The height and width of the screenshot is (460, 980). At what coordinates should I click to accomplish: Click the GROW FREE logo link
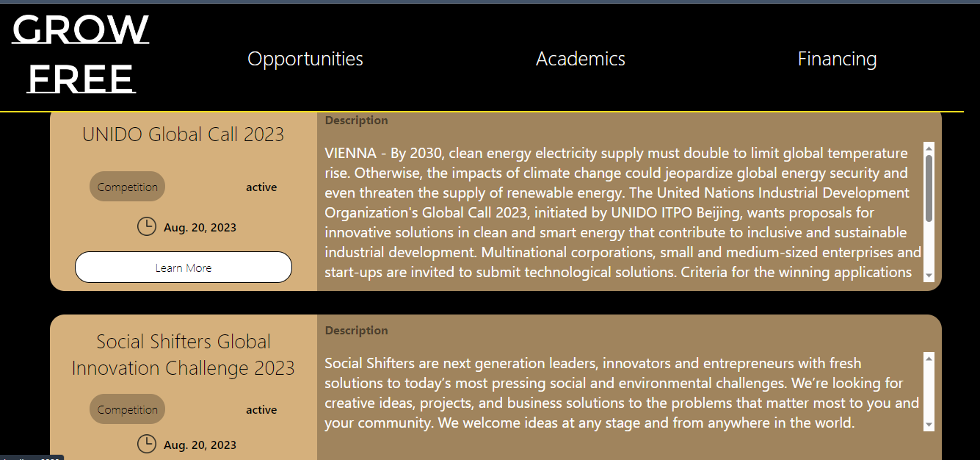(x=81, y=54)
